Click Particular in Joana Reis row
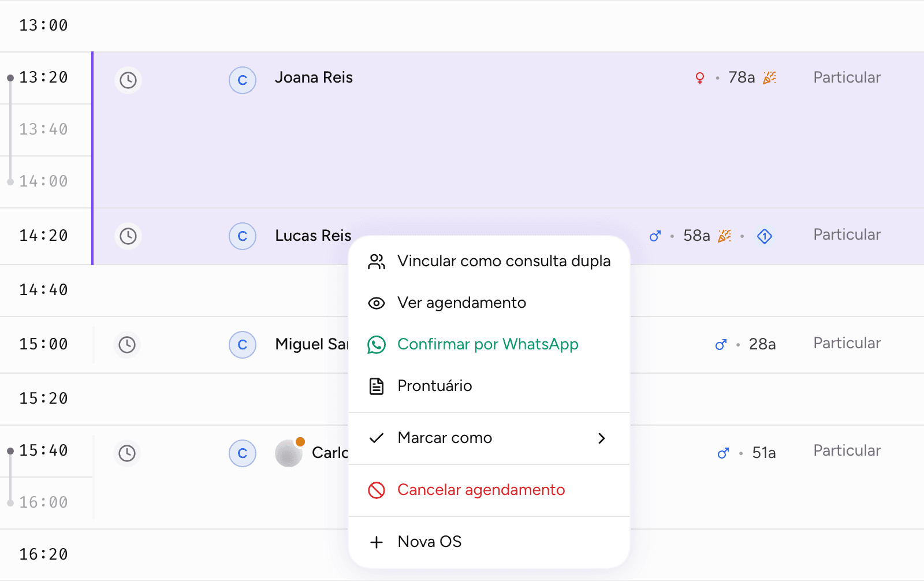Screen dimensions: 924x581 coord(847,77)
